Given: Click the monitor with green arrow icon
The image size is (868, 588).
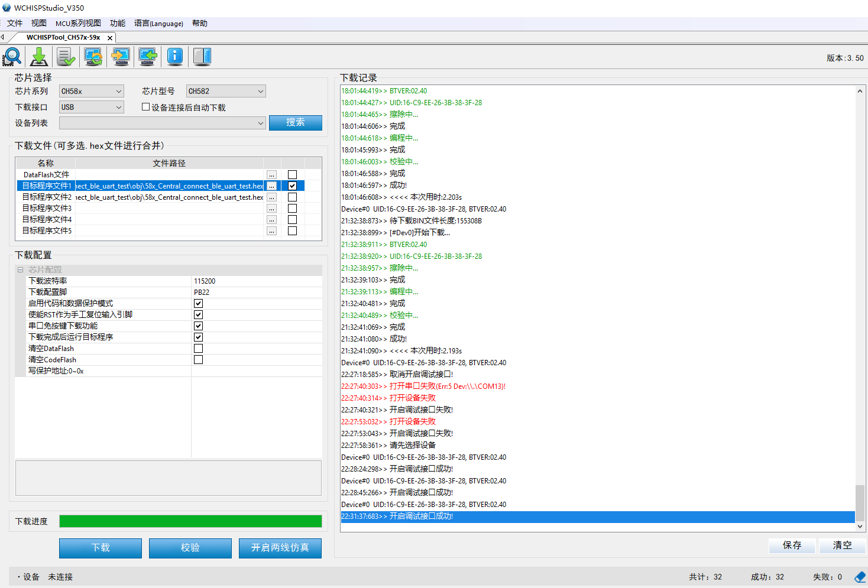Looking at the screenshot, I should tap(148, 57).
